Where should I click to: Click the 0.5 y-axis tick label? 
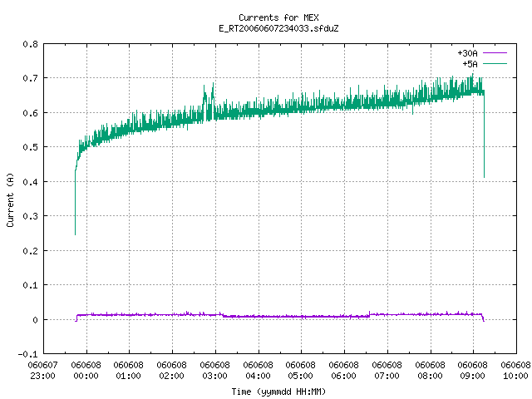(30, 147)
